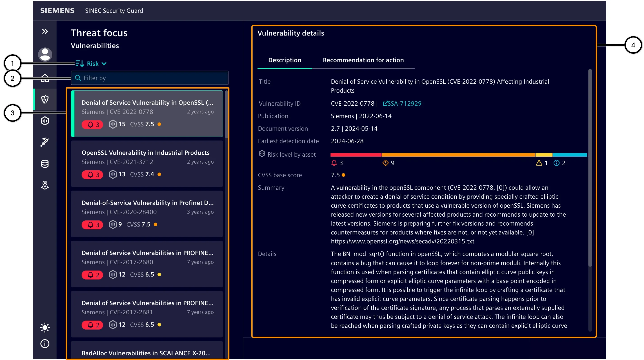Go to the home dashboard icon

(x=45, y=78)
